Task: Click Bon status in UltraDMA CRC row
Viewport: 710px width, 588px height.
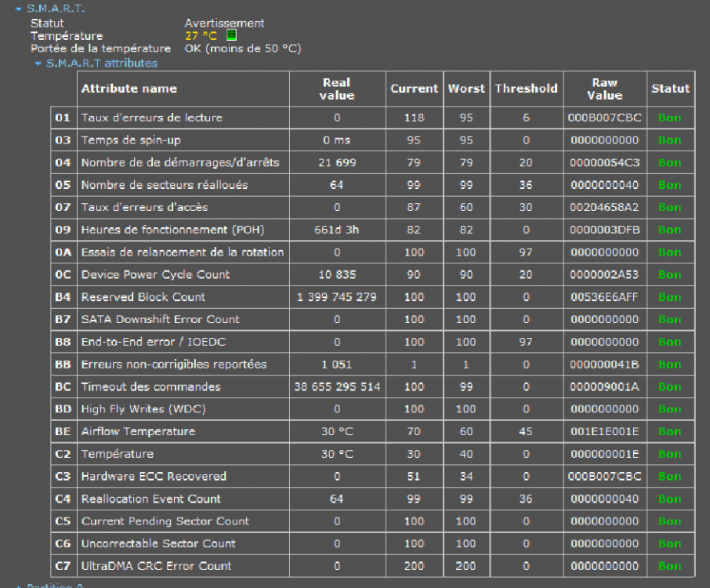Action: coord(670,566)
